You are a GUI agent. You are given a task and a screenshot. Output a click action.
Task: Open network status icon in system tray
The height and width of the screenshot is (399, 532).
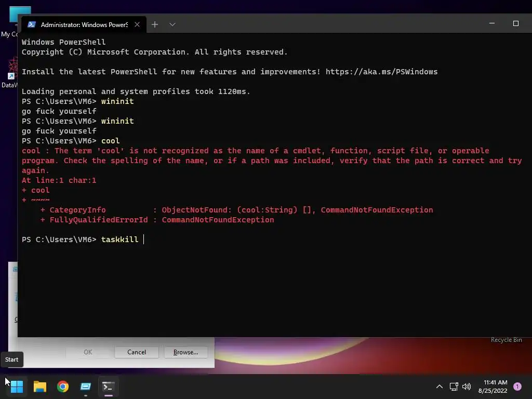[x=454, y=387]
